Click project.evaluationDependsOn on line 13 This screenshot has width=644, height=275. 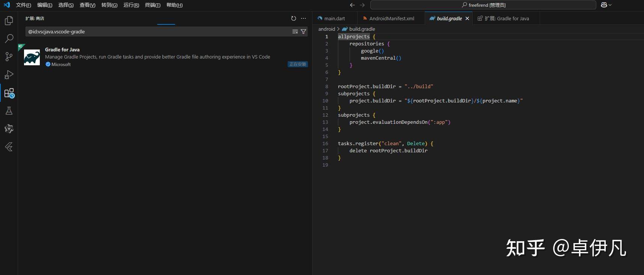388,122
